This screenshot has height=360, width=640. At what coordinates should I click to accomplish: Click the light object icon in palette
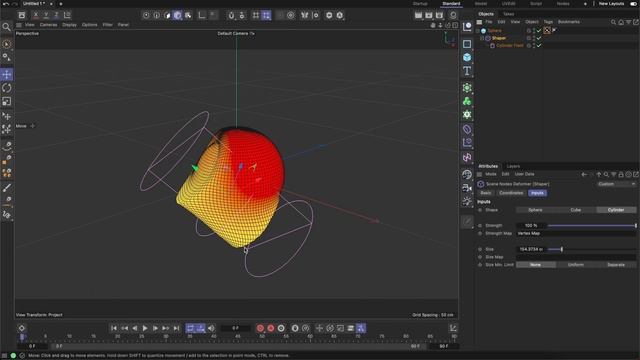point(467,201)
